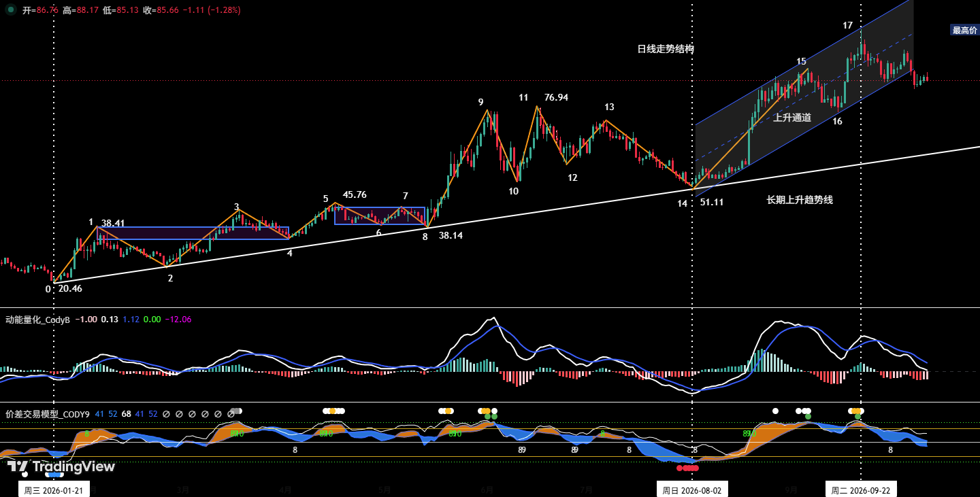Screen dimensions: 980x497
Task: Click the 周二 2026-09-22 date marker
Action: (861, 490)
